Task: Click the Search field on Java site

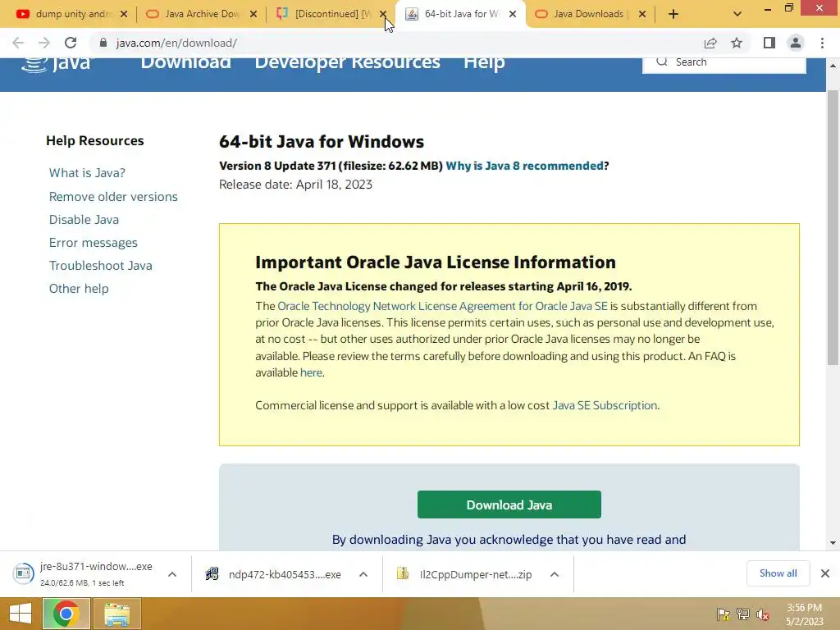Action: click(724, 62)
